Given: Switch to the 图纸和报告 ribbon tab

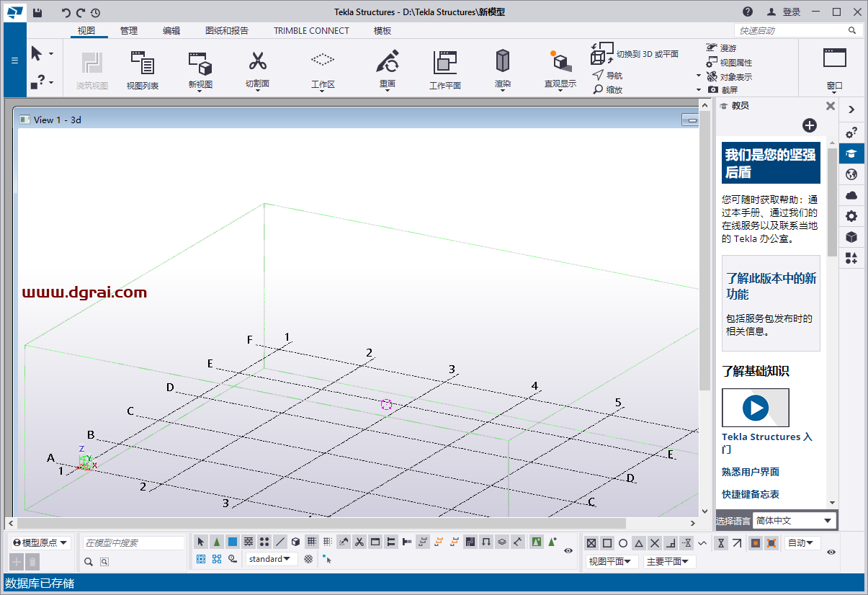Looking at the screenshot, I should click(227, 30).
